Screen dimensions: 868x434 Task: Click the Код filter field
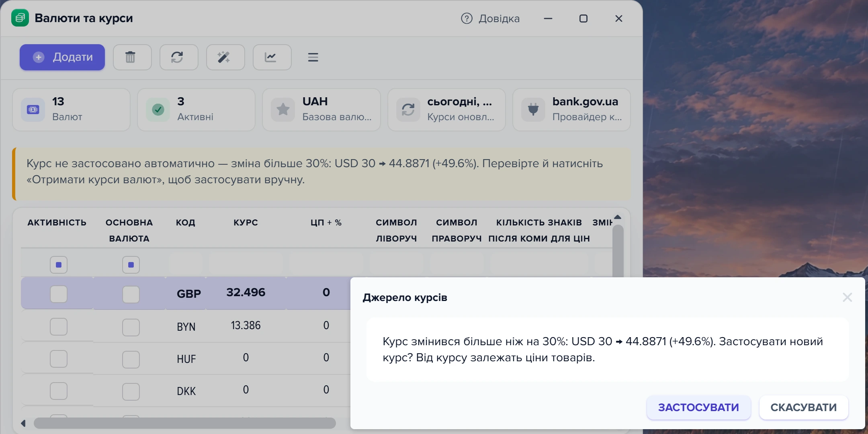(186, 264)
